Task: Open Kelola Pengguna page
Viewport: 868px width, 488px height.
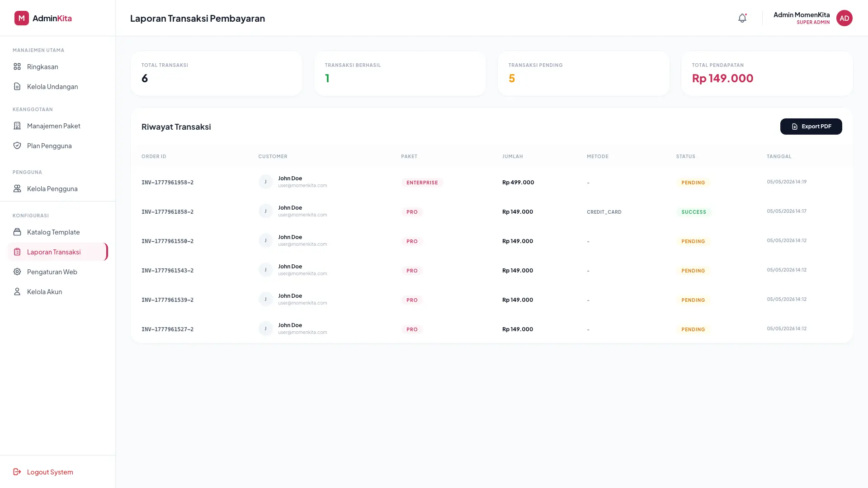Action: tap(57, 188)
